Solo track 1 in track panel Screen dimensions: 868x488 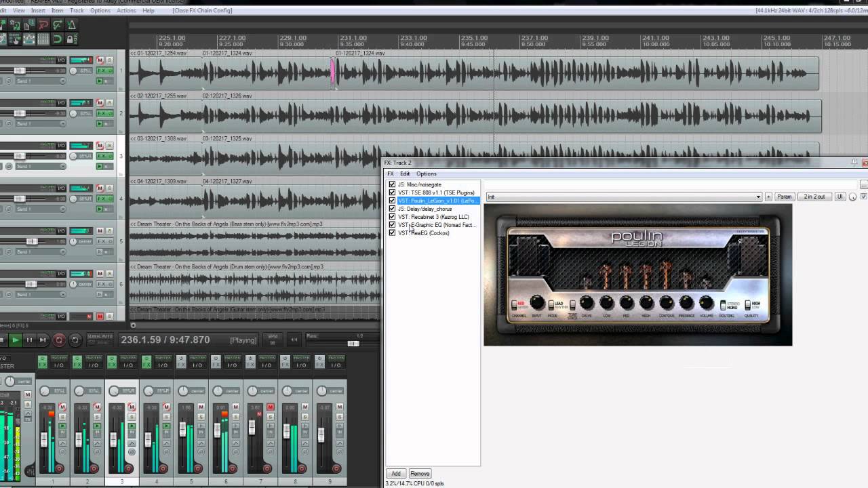coord(110,60)
